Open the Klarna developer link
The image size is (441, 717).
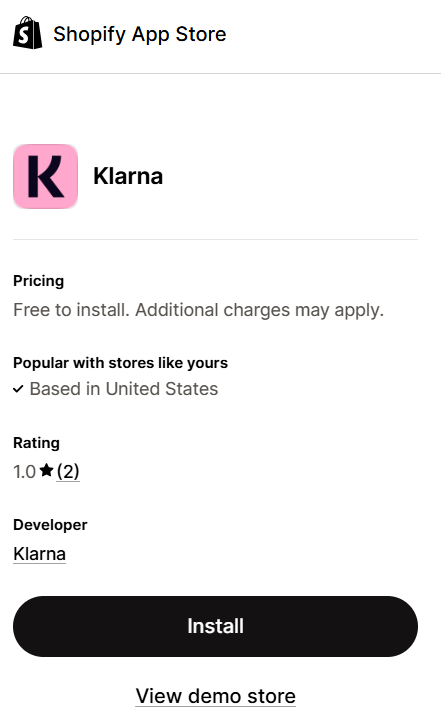pos(39,554)
